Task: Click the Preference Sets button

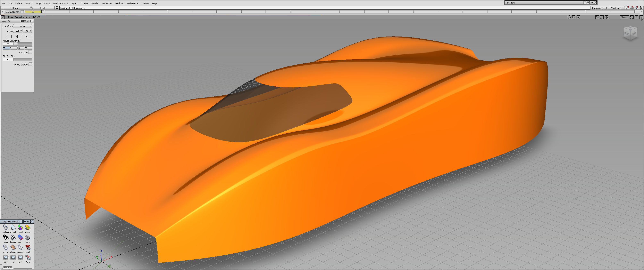Action: point(600,8)
